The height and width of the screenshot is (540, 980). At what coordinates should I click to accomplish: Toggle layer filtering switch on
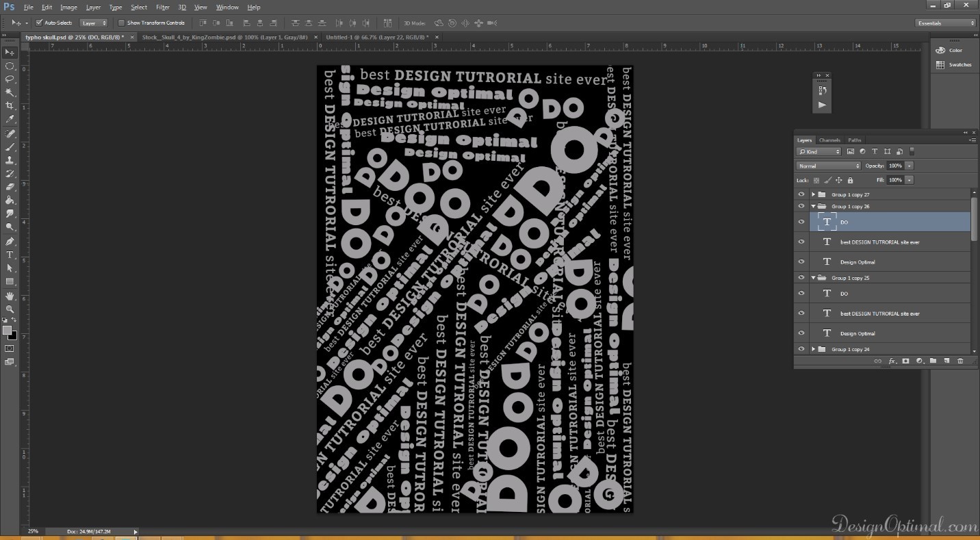click(x=912, y=151)
